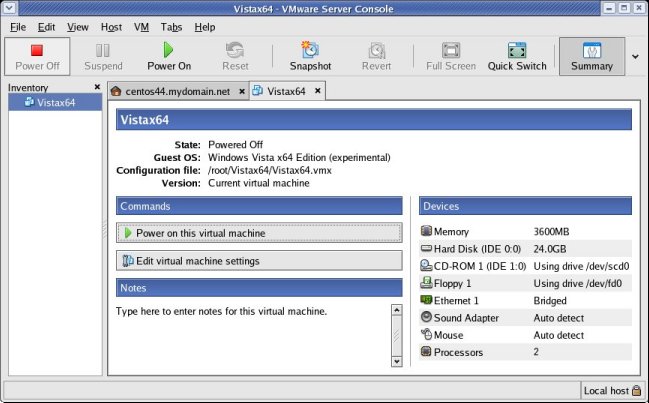
Task: Click the configuration file path /root/Vistax64/Vistax64.vmx
Action: click(269, 170)
